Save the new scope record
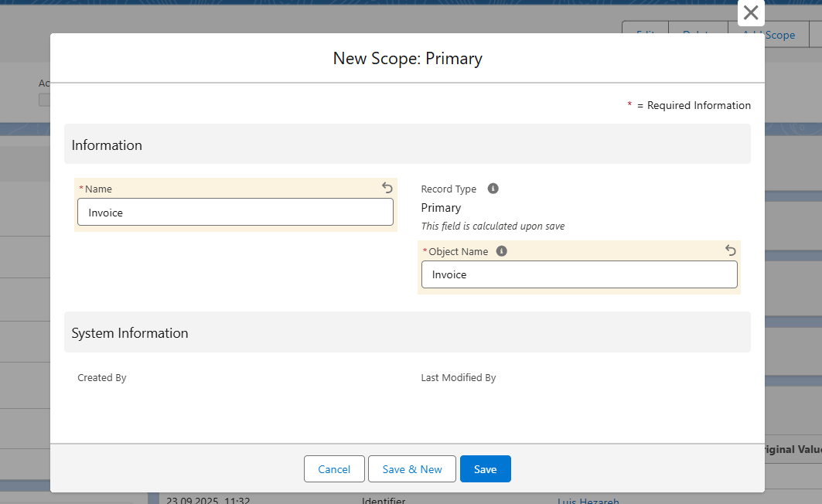Screen dimensions: 822x504 [485, 469]
